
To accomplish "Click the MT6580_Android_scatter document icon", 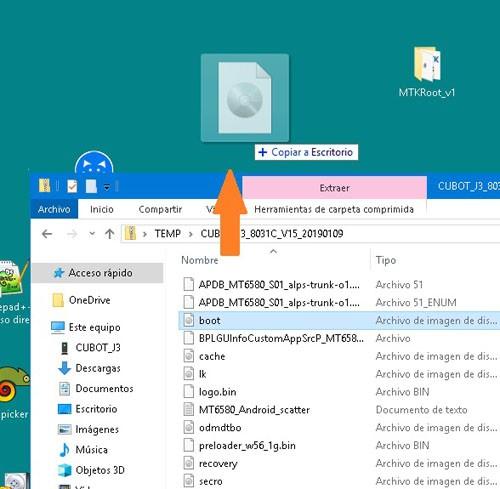I will 189,409.
